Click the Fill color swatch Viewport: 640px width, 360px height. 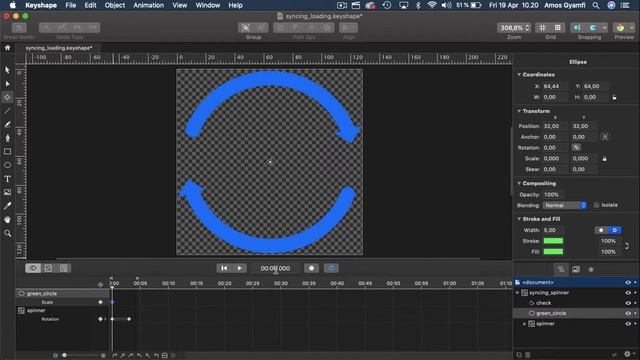pos(553,251)
